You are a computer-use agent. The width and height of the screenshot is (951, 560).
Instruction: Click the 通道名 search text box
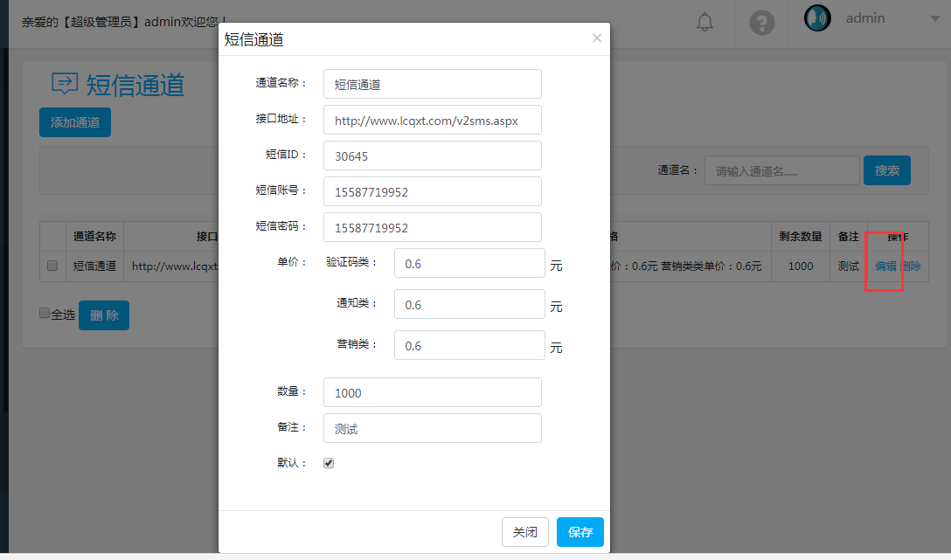pos(781,170)
